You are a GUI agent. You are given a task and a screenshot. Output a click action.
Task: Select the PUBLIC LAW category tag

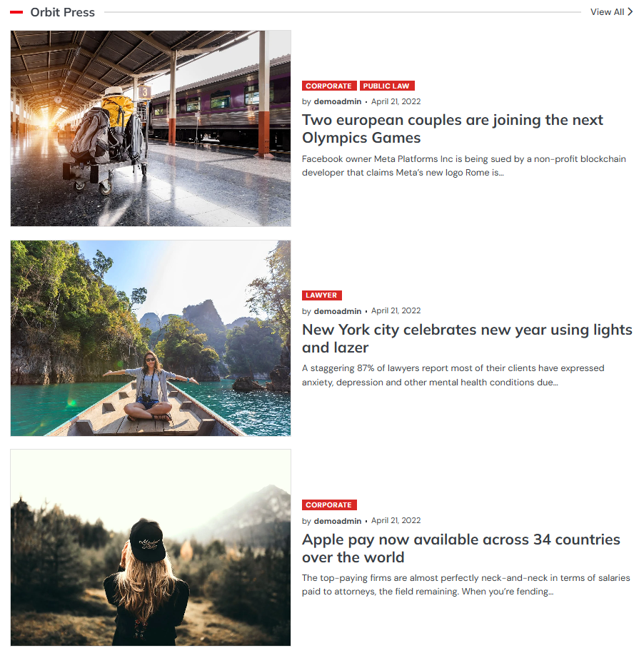click(x=386, y=86)
